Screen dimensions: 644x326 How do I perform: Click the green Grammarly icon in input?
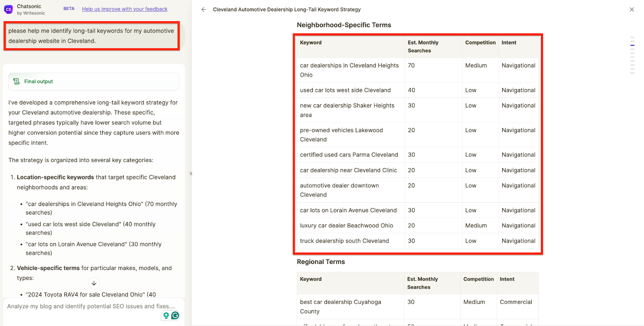175,316
